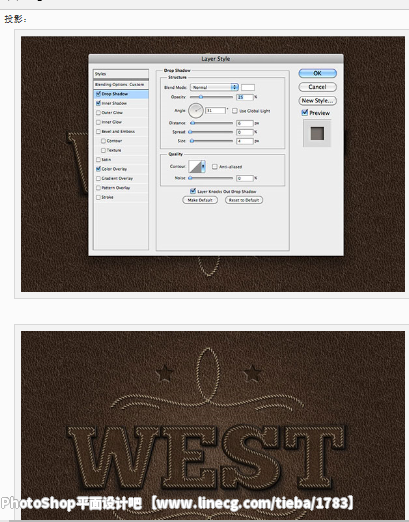
Task: Uncheck the Color Overlay checkbox
Action: tap(98, 169)
